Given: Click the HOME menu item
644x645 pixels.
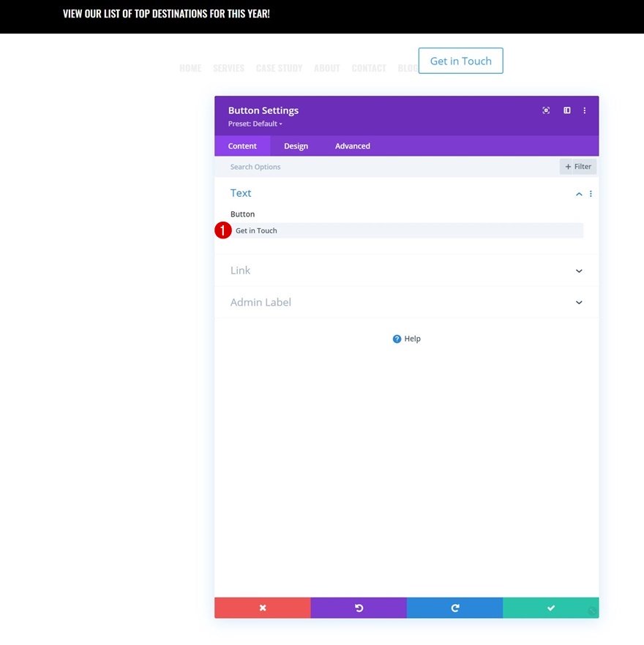Looking at the screenshot, I should click(x=190, y=68).
